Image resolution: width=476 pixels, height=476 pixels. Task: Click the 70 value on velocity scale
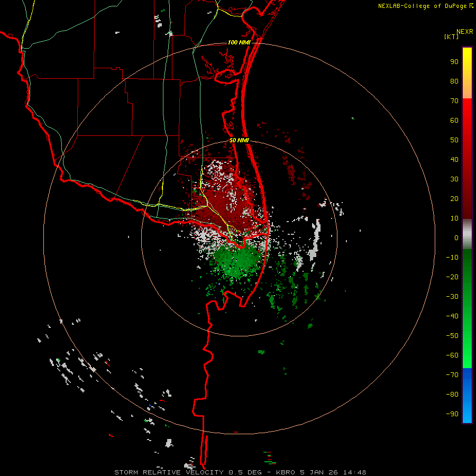click(x=454, y=101)
